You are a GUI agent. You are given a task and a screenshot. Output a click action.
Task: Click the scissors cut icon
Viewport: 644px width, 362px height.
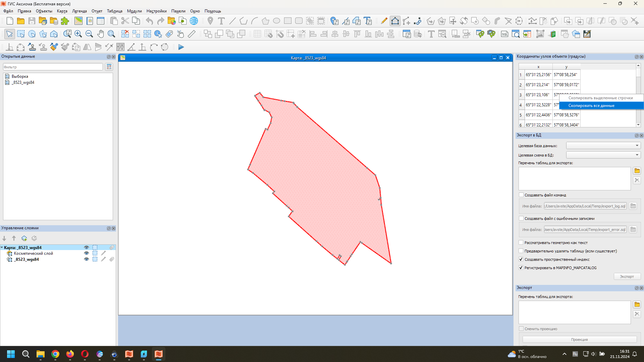125,21
